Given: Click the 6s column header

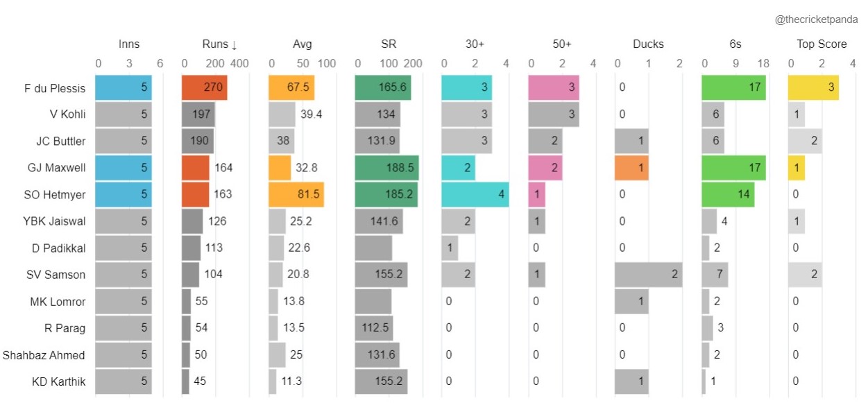Looking at the screenshot, I should [x=735, y=44].
